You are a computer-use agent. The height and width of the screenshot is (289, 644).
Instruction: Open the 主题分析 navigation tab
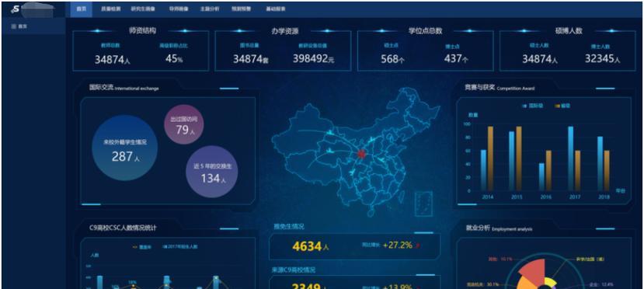210,9
